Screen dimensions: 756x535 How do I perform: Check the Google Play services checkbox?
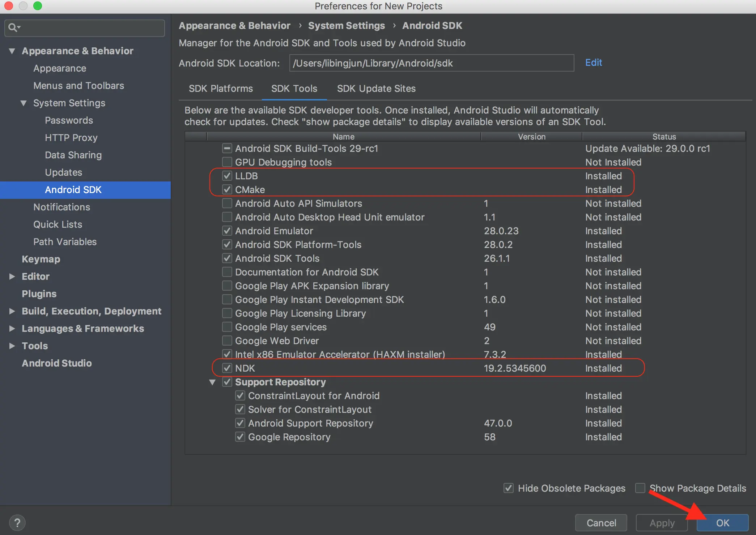tap(227, 327)
